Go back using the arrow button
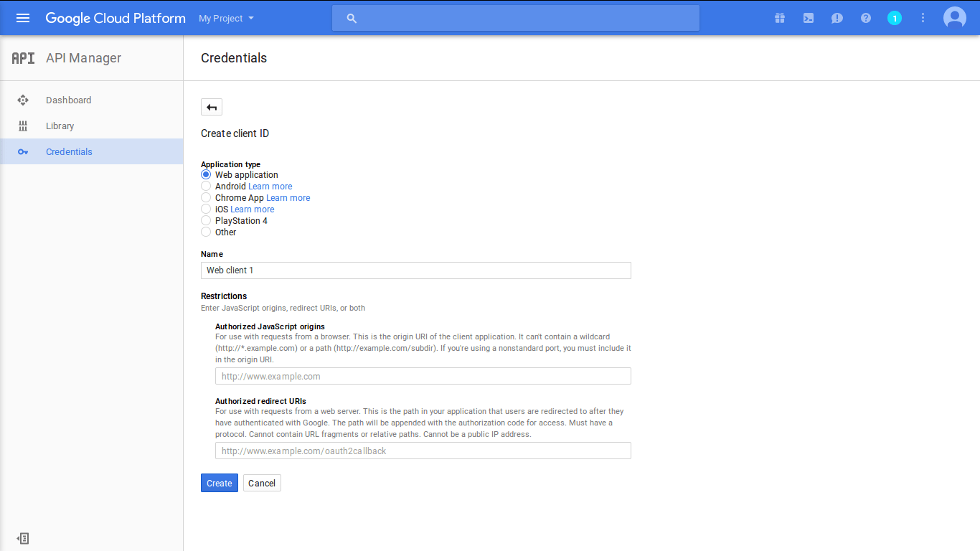980x551 pixels. 212,107
